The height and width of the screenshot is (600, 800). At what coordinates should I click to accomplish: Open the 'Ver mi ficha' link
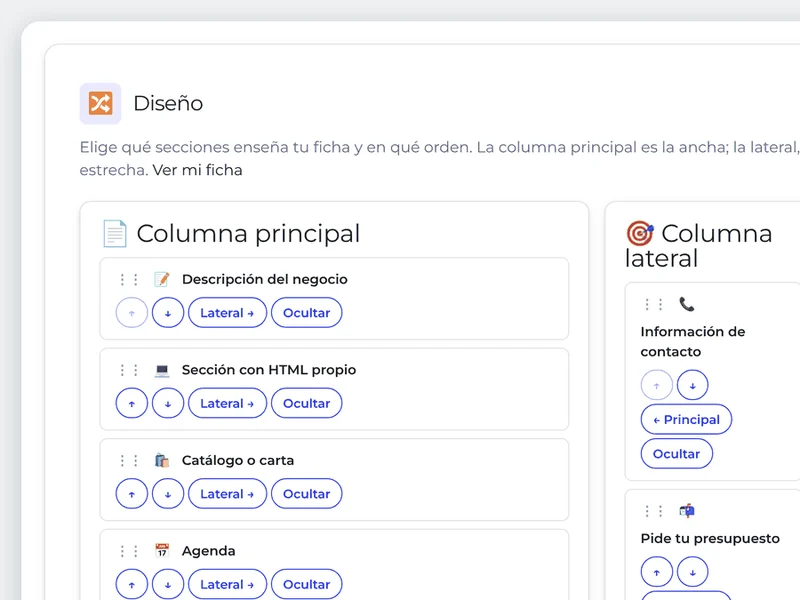point(197,170)
